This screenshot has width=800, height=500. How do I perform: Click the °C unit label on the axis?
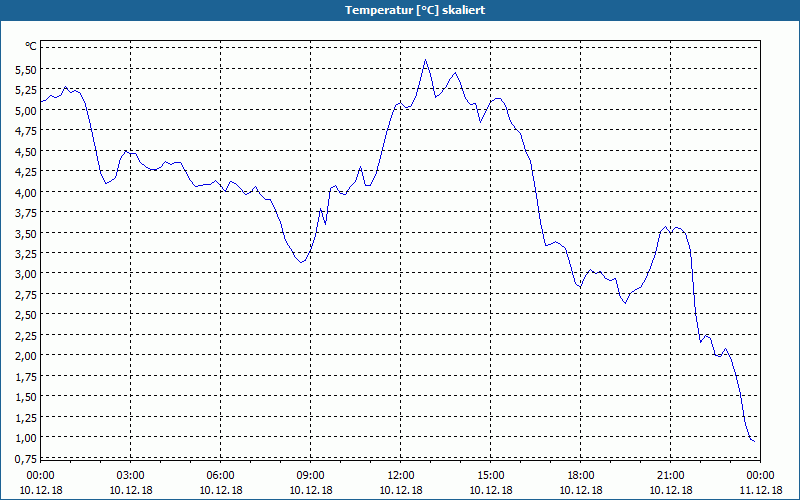[x=31, y=46]
